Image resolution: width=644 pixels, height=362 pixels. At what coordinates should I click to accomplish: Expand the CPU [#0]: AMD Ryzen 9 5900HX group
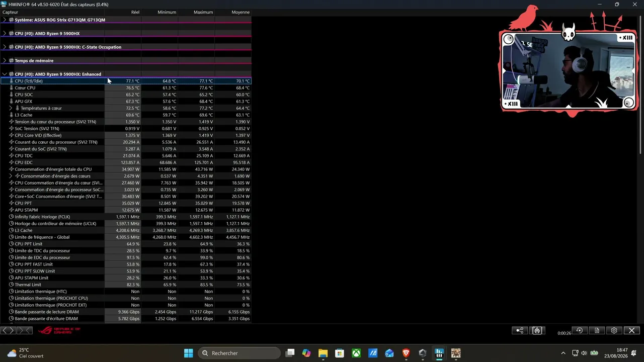(x=5, y=34)
